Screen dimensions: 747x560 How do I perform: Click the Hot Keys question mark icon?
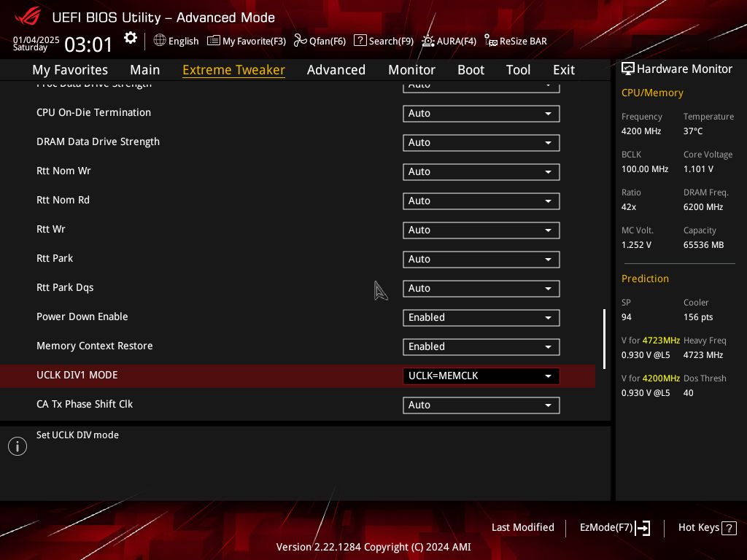pos(729,528)
